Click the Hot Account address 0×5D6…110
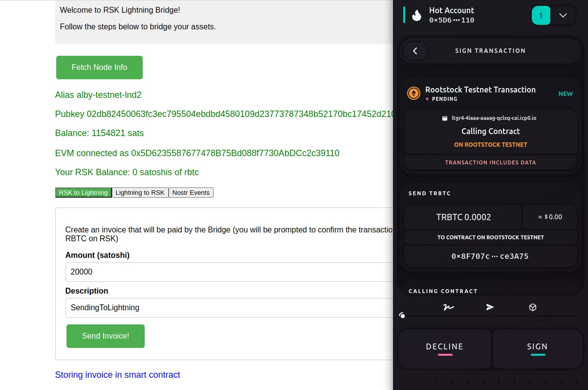 tap(452, 21)
